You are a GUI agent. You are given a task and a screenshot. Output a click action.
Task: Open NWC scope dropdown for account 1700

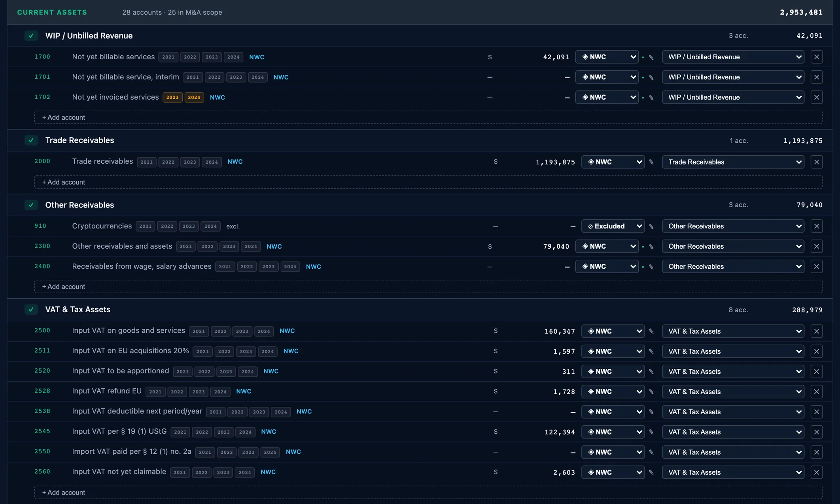tap(607, 57)
